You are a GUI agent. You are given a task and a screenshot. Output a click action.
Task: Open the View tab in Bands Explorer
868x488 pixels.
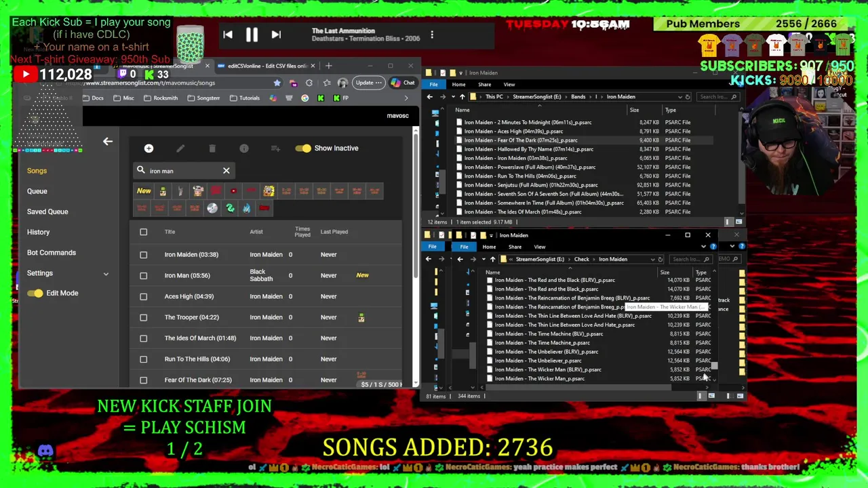click(509, 85)
